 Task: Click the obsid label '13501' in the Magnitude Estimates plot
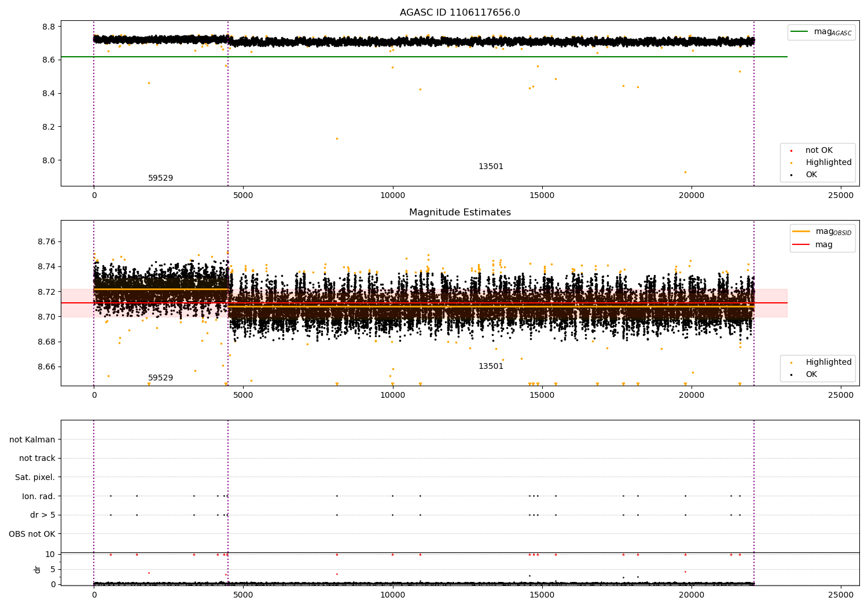point(491,367)
